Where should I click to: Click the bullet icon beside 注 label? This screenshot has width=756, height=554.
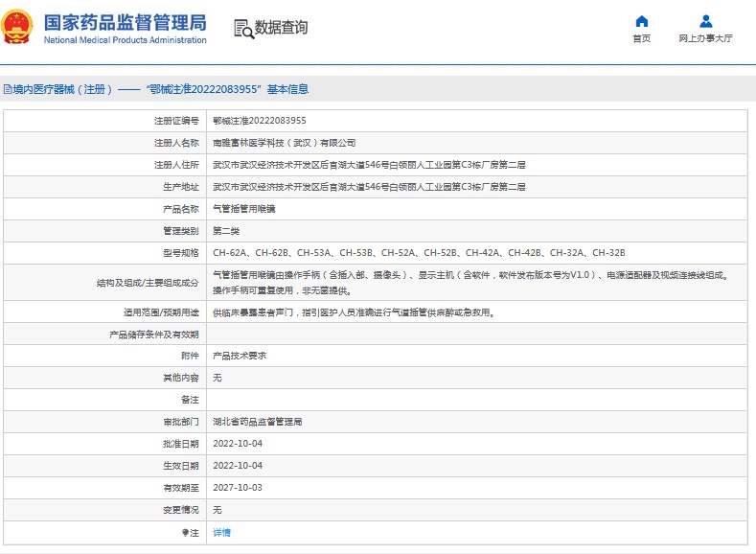(x=185, y=532)
